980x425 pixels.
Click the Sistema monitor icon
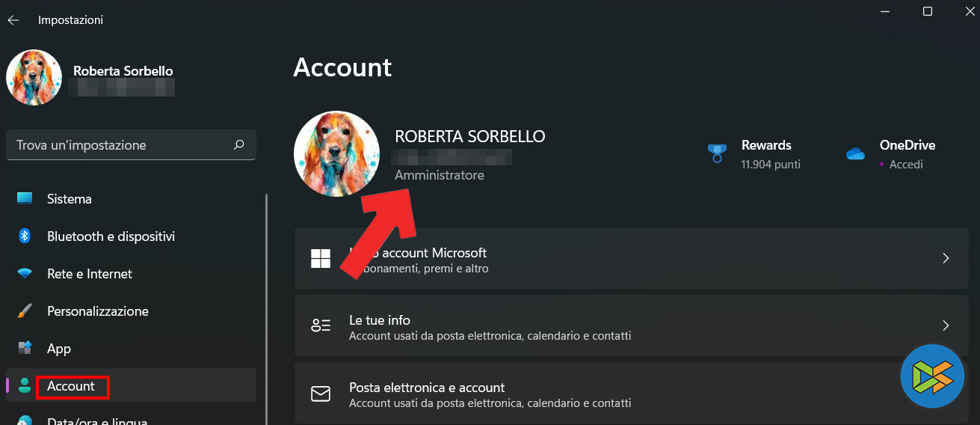coord(25,199)
